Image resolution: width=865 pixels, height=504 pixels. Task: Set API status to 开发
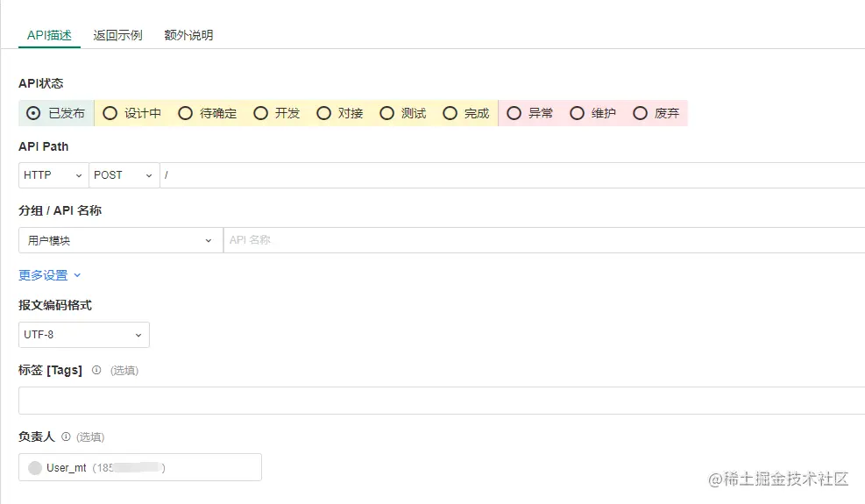260,113
